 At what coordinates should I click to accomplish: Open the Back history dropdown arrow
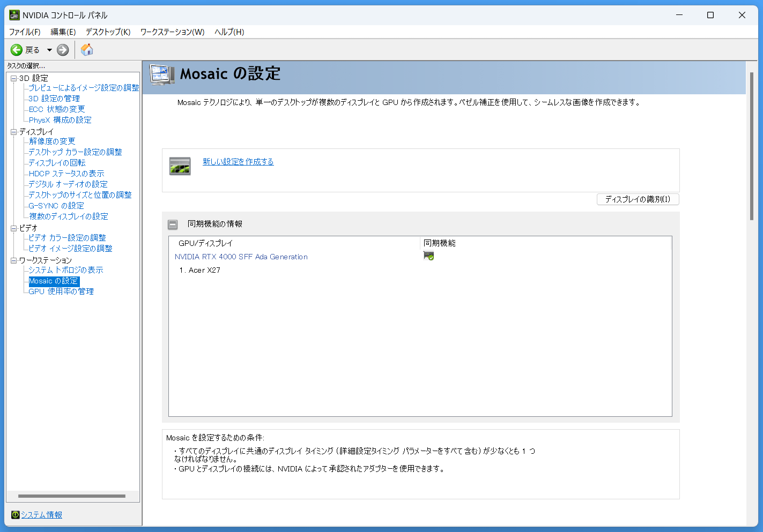49,50
